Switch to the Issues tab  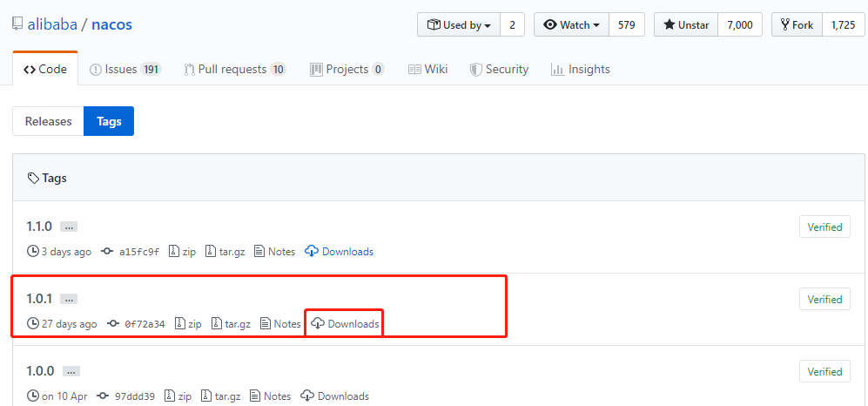[125, 70]
